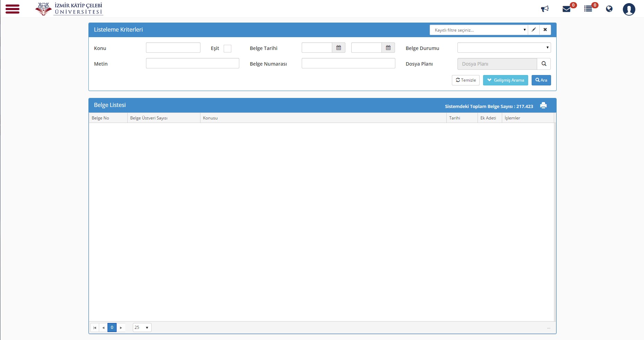Go to previous page of list

point(103,327)
